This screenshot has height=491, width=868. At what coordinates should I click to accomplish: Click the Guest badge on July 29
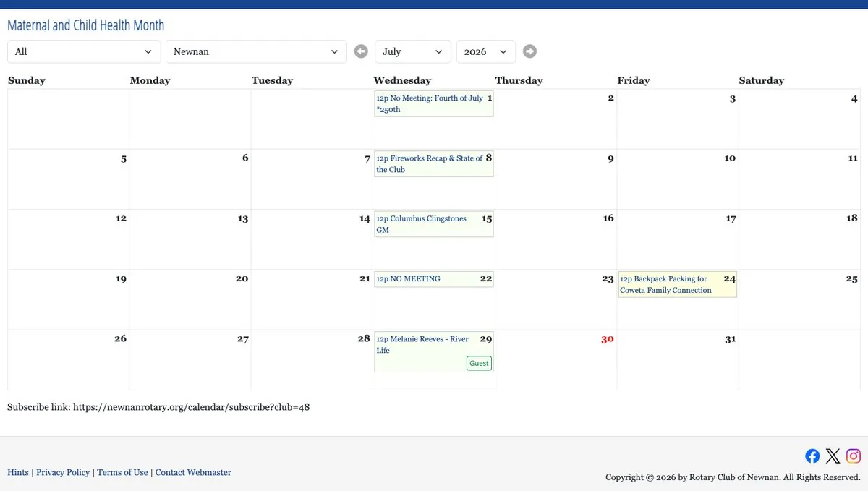tap(479, 363)
